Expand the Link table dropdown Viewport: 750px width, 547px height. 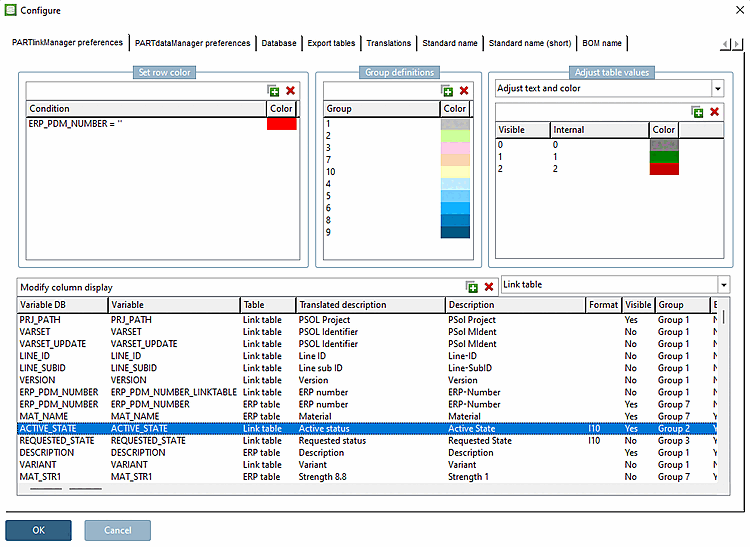click(723, 285)
